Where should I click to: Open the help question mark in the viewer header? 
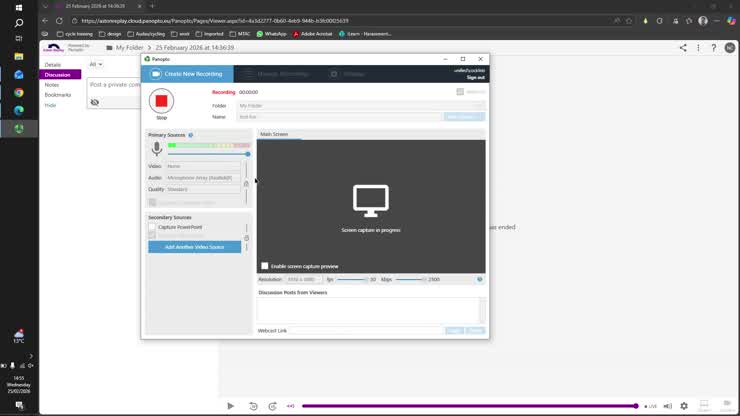tap(714, 48)
